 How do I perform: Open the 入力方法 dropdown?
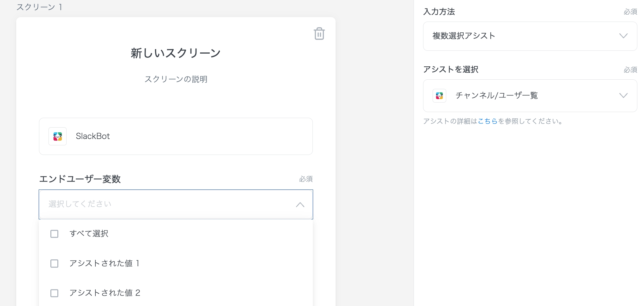[x=529, y=36]
